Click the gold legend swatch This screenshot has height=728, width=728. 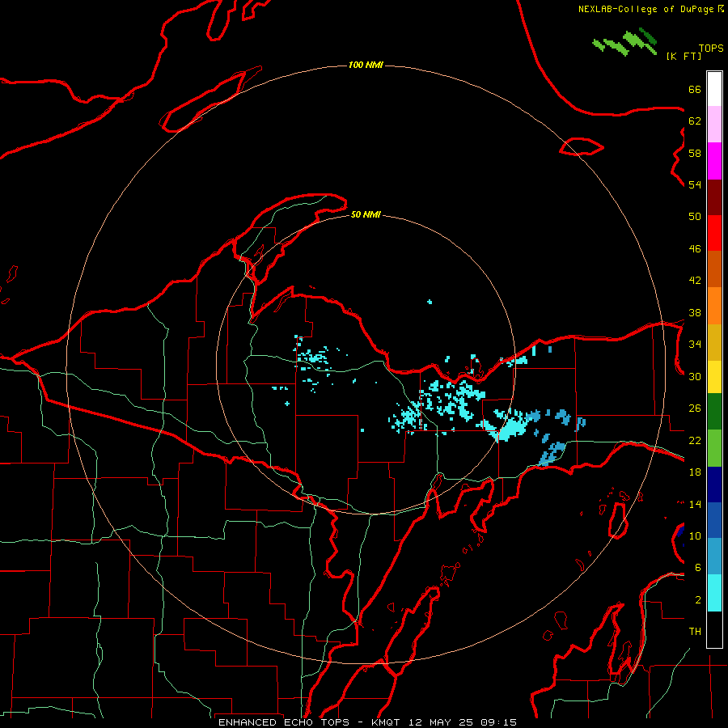714,342
